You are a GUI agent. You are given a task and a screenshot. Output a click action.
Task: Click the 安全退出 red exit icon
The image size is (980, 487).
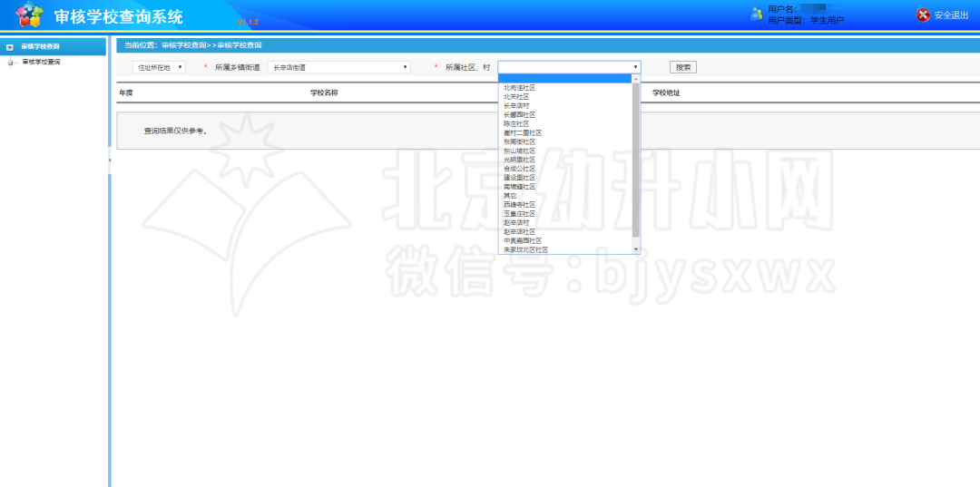(923, 15)
